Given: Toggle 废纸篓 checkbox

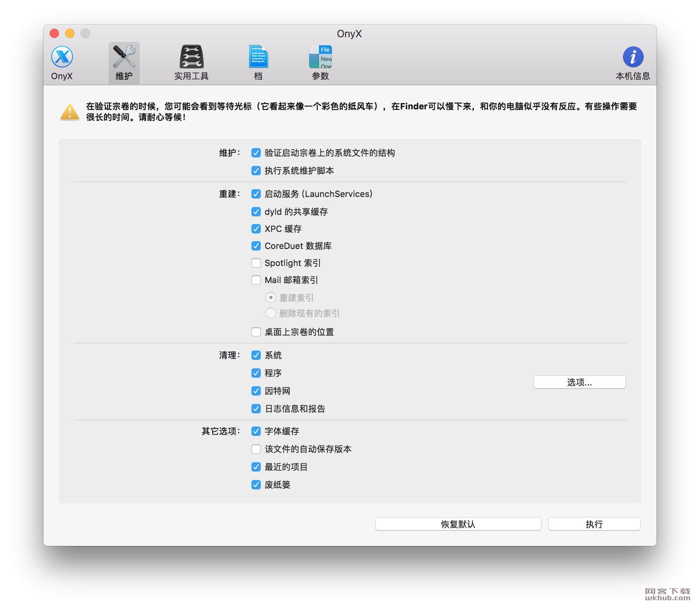Looking at the screenshot, I should click(256, 485).
